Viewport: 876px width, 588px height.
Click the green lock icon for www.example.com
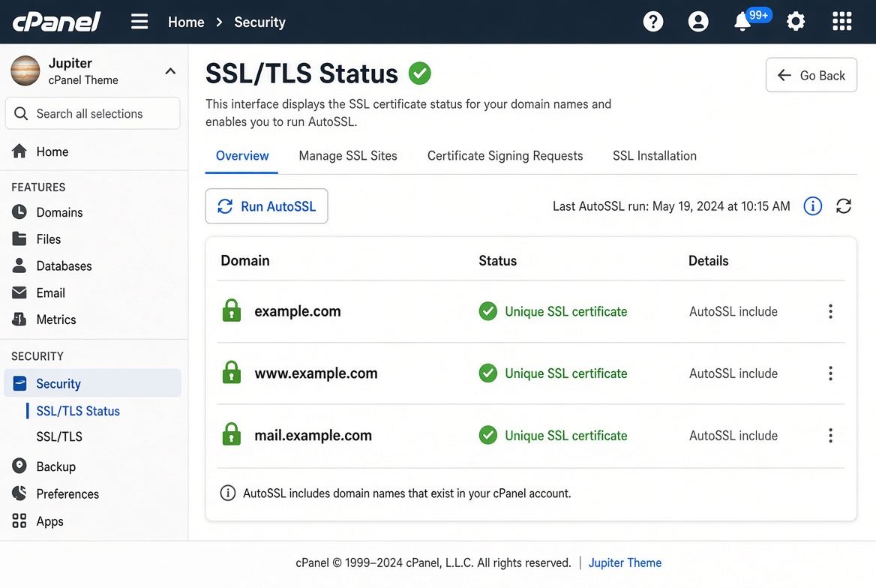[x=231, y=372]
